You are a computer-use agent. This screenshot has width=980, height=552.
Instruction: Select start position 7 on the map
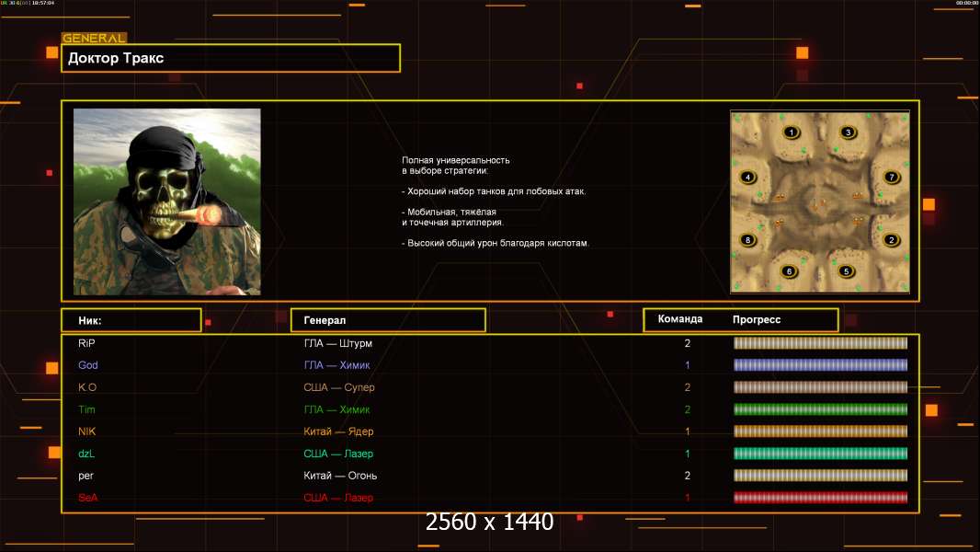[890, 177]
